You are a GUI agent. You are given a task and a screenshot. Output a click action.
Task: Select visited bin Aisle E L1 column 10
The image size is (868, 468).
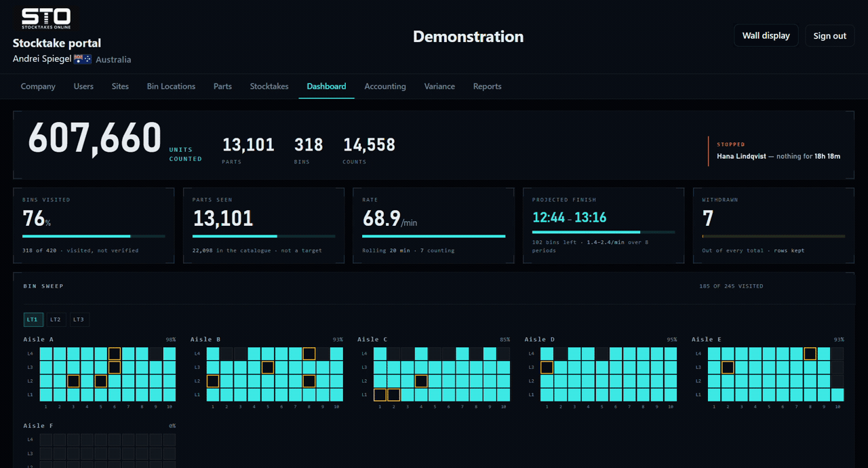837,395
